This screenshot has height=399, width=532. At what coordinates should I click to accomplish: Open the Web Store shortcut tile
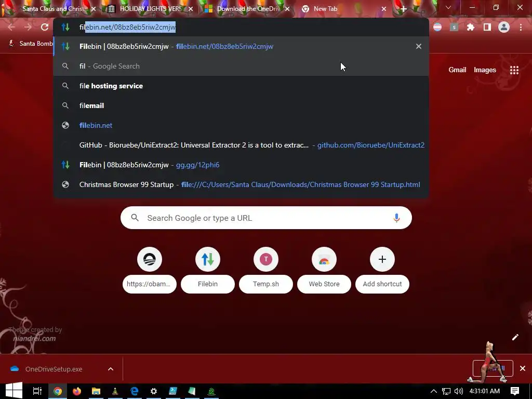click(324, 270)
